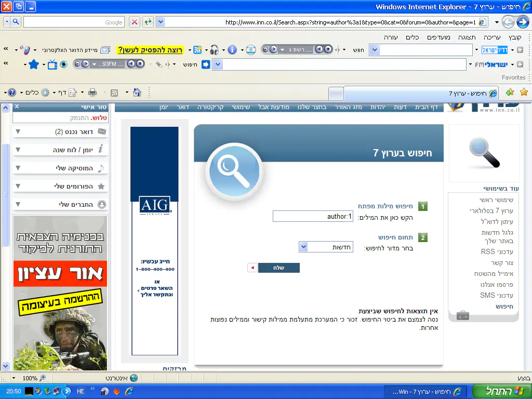Click the blue info icon in toolbar
The image size is (532, 399).
click(232, 50)
